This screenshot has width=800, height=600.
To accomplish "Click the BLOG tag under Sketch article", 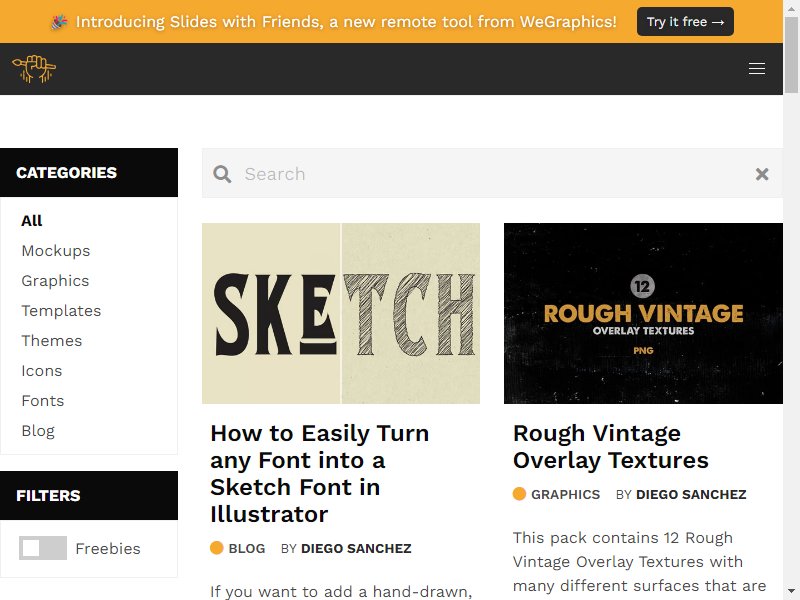I will click(247, 548).
